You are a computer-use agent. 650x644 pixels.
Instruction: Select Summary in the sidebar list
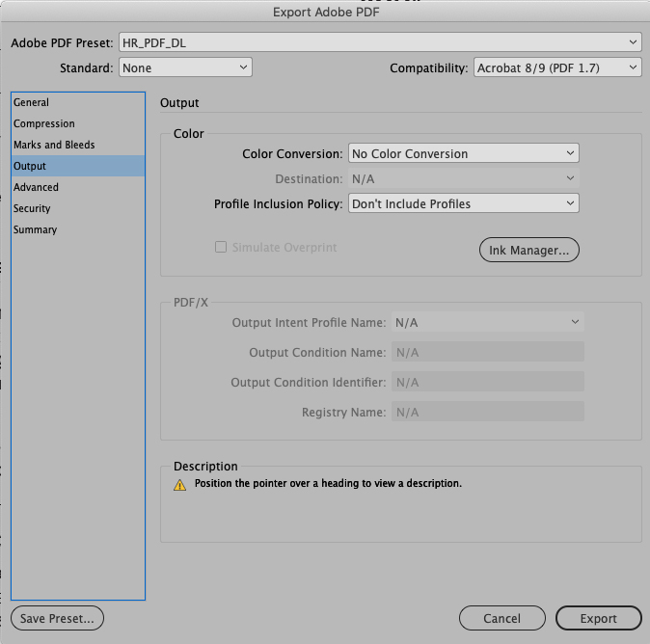pyautogui.click(x=78, y=229)
